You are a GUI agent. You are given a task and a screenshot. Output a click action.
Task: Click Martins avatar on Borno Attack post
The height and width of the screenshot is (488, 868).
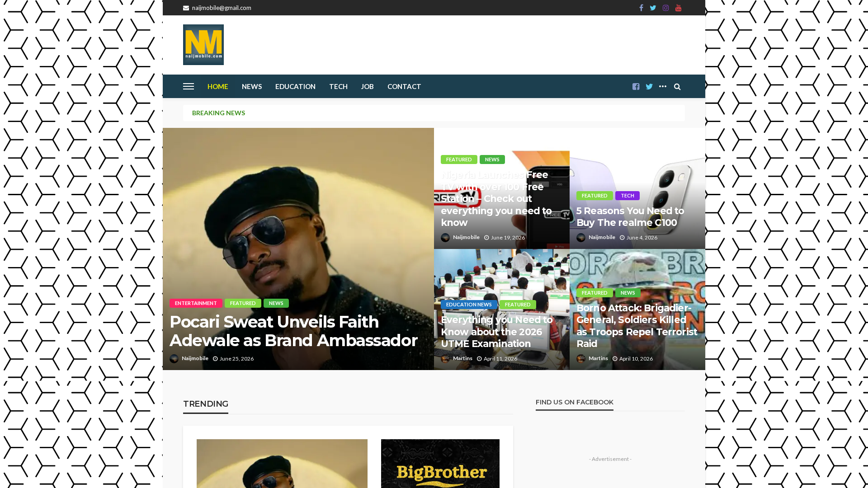(x=581, y=359)
